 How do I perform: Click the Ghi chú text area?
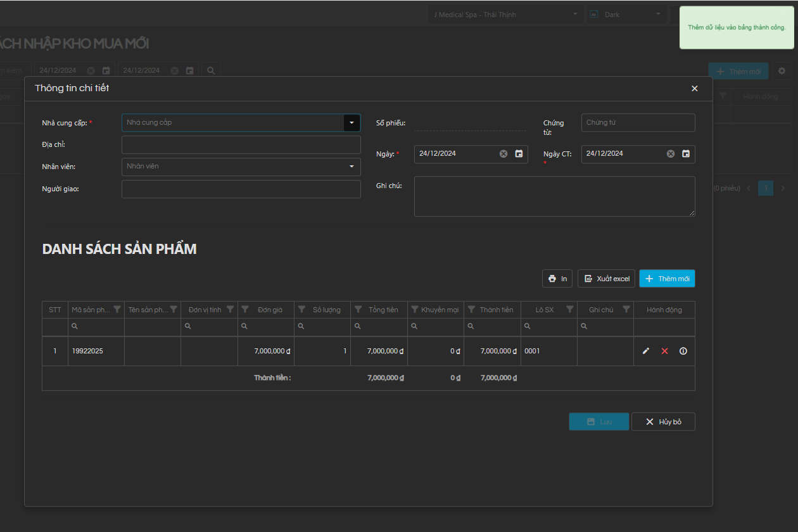(x=554, y=196)
